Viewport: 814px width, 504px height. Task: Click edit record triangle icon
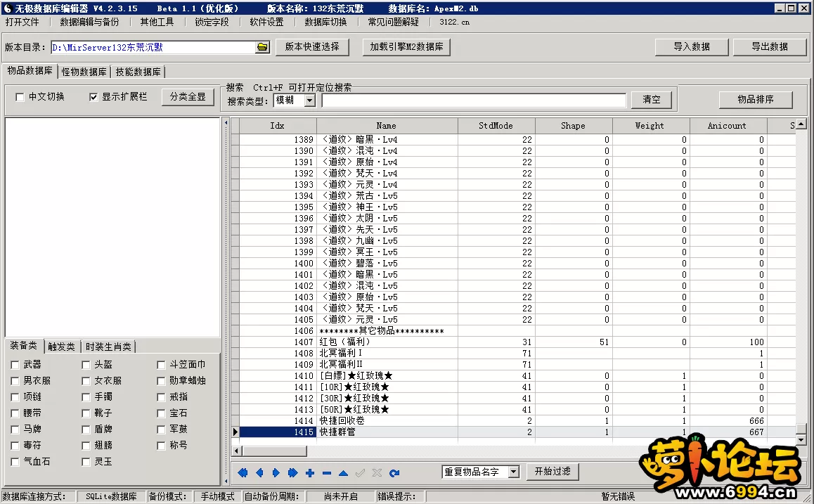pyautogui.click(x=343, y=473)
